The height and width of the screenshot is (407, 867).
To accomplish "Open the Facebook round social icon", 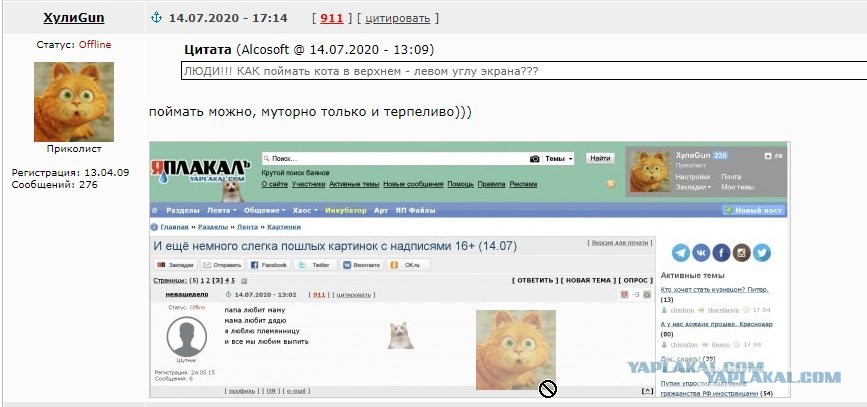I will [721, 253].
